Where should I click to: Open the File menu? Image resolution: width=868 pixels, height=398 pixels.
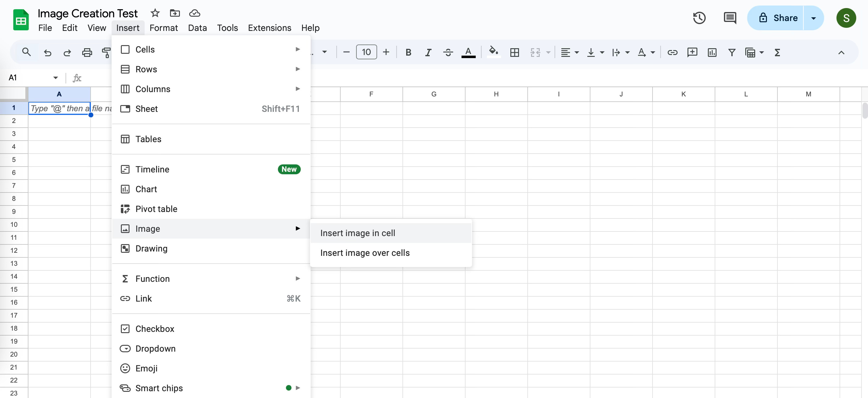[x=45, y=28]
